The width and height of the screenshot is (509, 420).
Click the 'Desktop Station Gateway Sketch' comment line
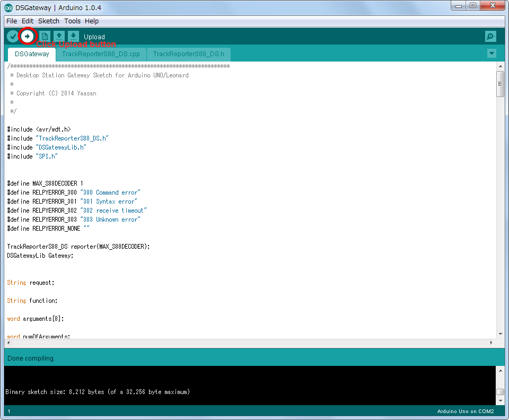tap(99, 75)
